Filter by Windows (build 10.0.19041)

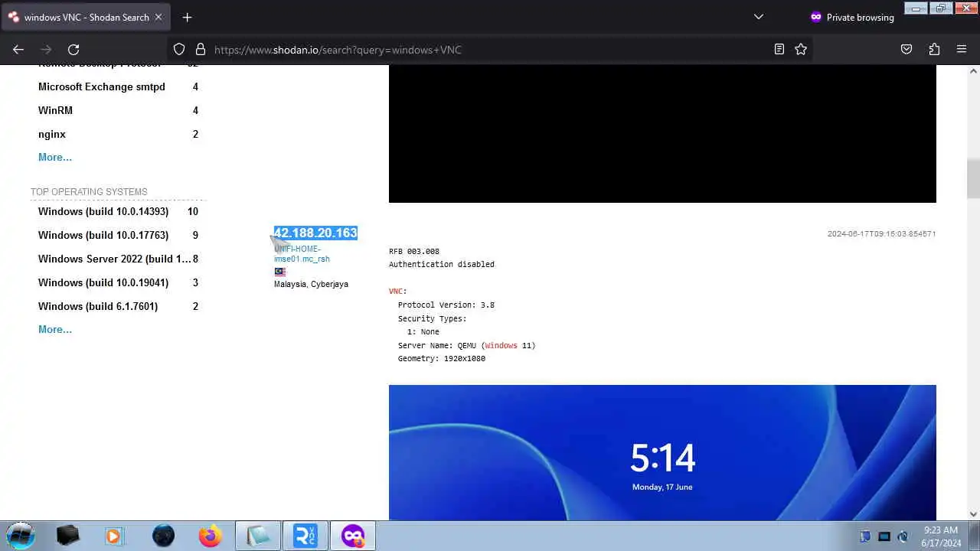(103, 282)
